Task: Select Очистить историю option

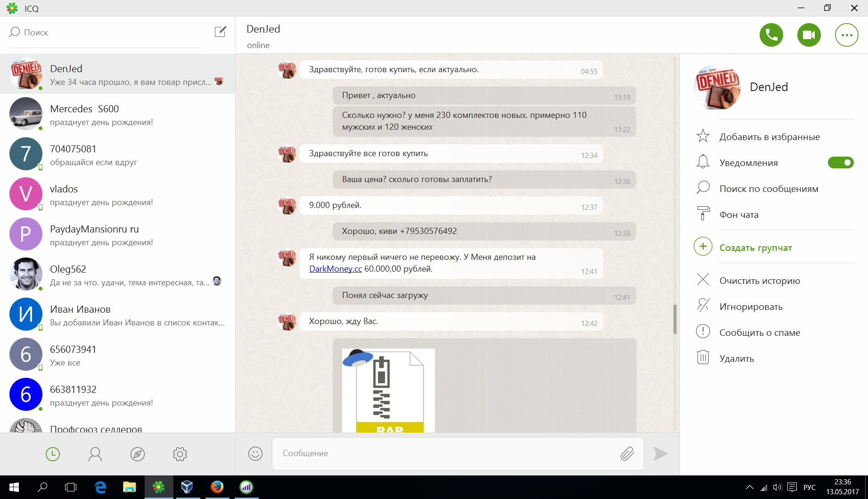Action: coord(760,281)
